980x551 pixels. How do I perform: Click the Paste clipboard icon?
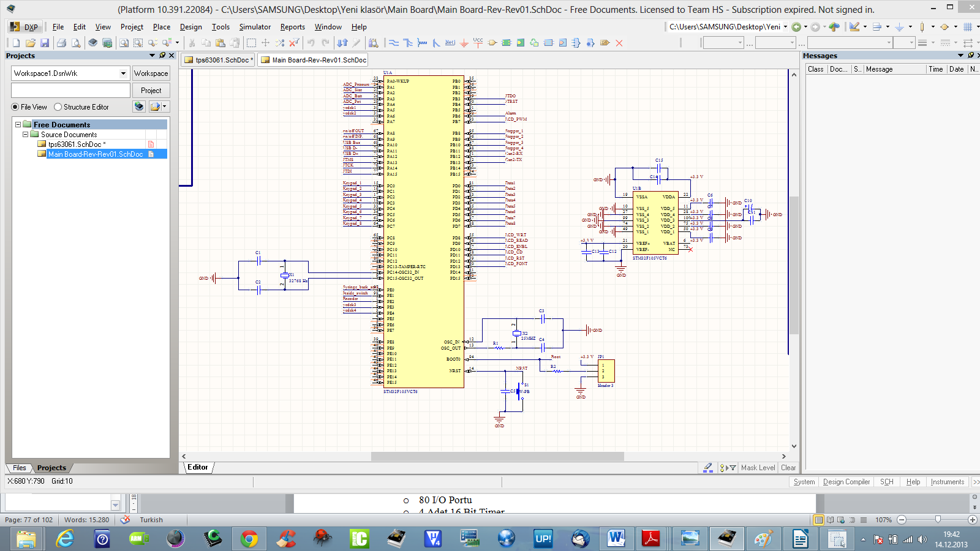tap(221, 43)
